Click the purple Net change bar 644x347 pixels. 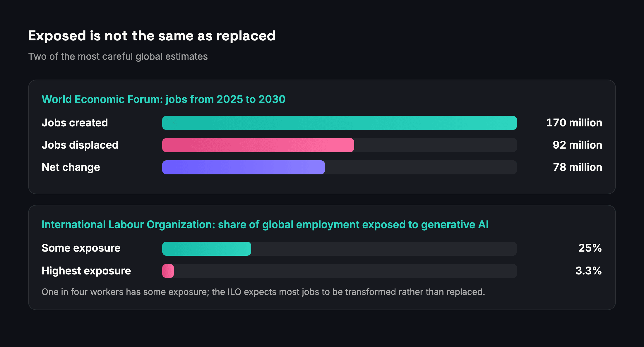click(244, 167)
